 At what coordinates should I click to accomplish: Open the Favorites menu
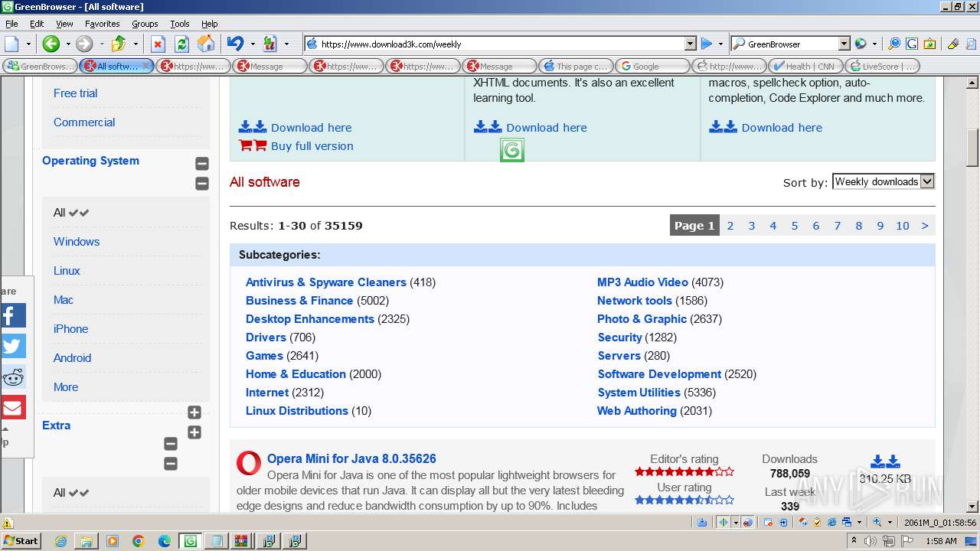(102, 24)
